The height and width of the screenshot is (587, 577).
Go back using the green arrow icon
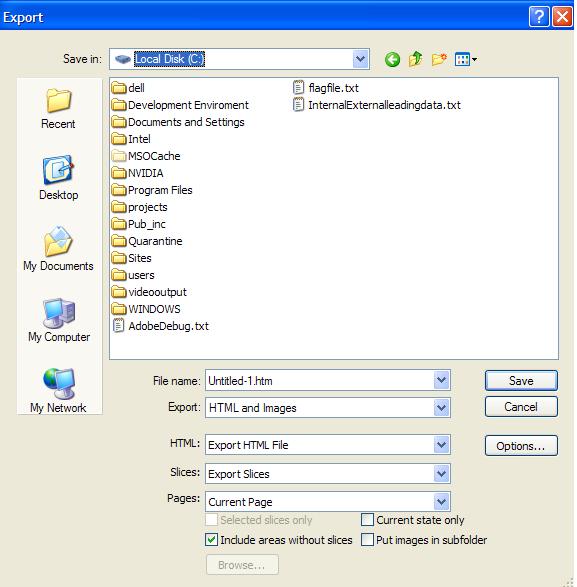click(392, 59)
